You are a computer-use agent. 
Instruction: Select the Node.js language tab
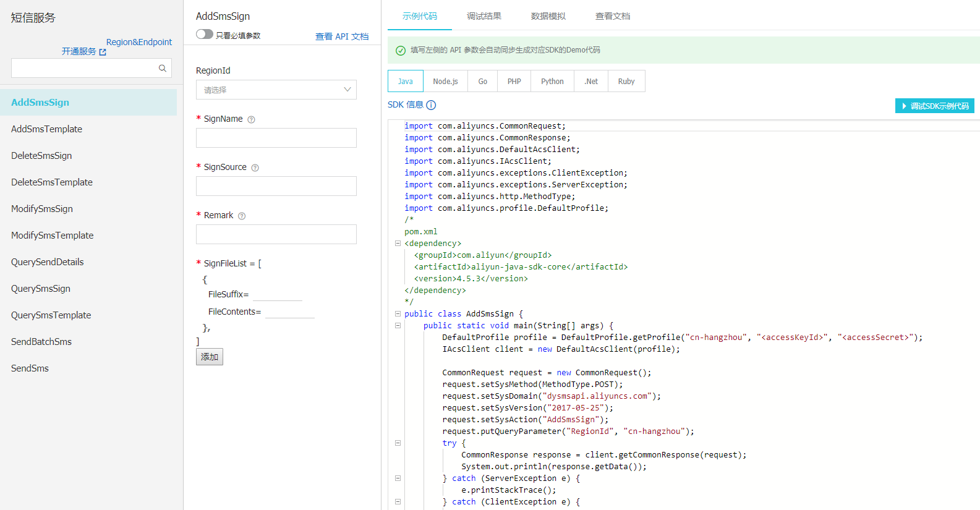coord(445,81)
